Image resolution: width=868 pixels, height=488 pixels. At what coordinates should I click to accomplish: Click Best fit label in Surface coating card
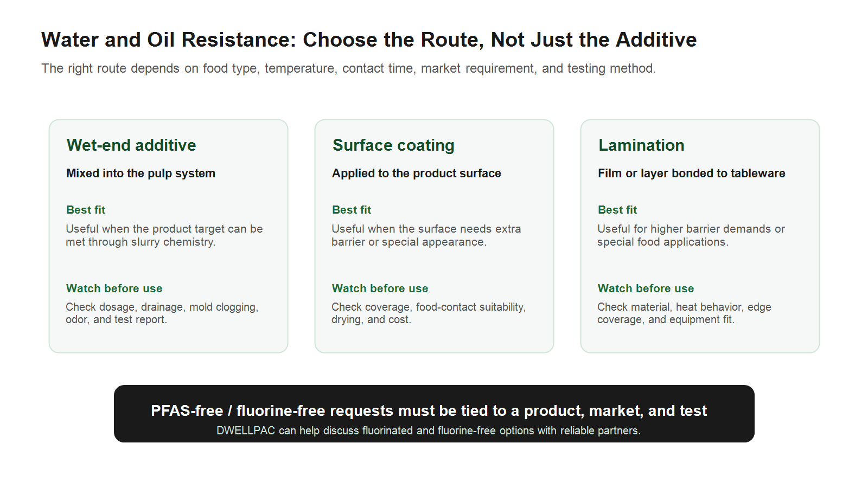[352, 210]
